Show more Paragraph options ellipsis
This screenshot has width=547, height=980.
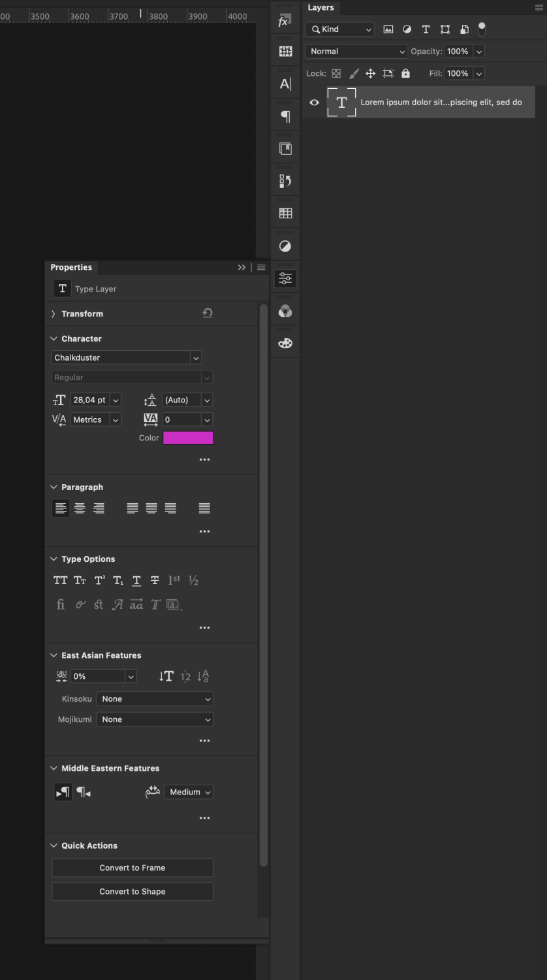point(204,532)
